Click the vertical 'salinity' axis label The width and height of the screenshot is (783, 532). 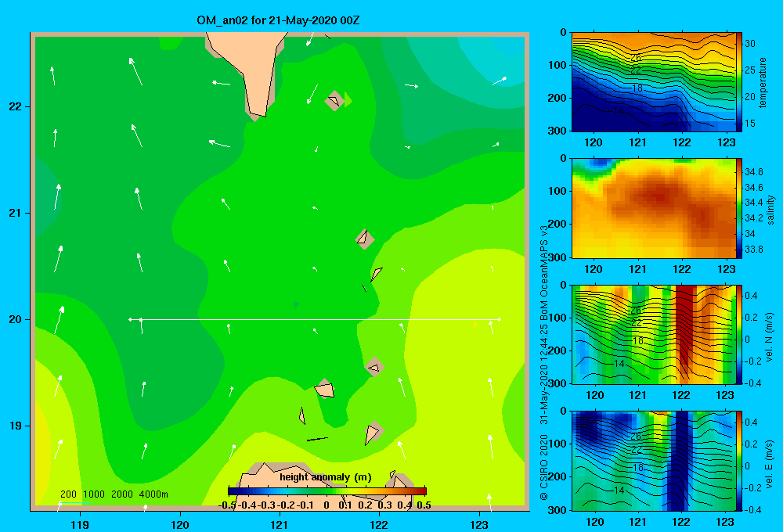tap(770, 210)
